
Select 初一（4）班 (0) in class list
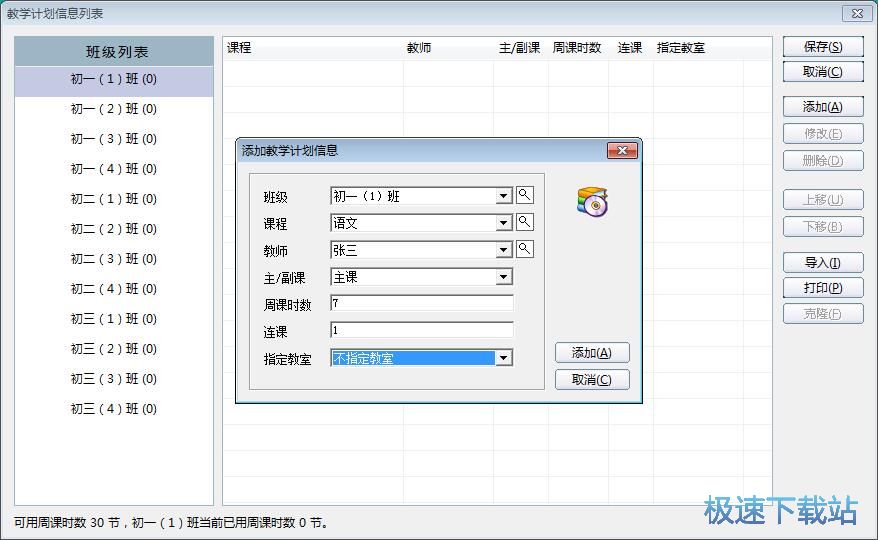pyautogui.click(x=114, y=169)
